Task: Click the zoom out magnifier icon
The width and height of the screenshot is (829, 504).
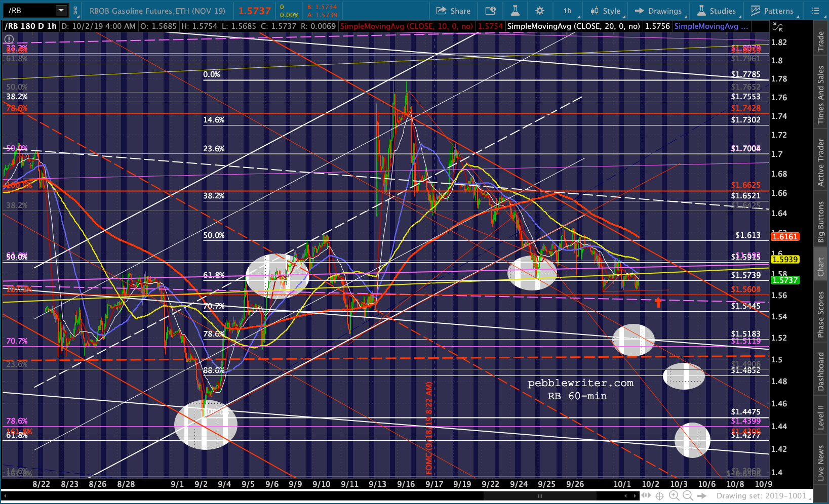Action: 688,496
